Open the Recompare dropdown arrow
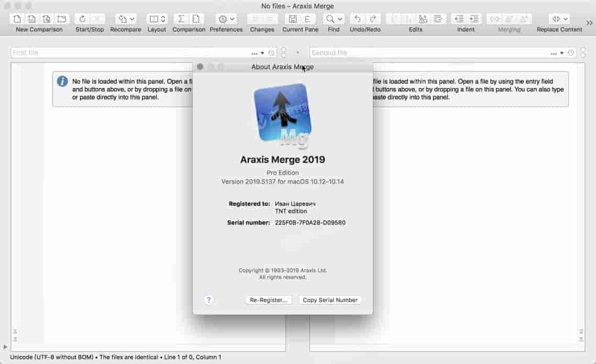The height and width of the screenshot is (364, 596). point(133,19)
